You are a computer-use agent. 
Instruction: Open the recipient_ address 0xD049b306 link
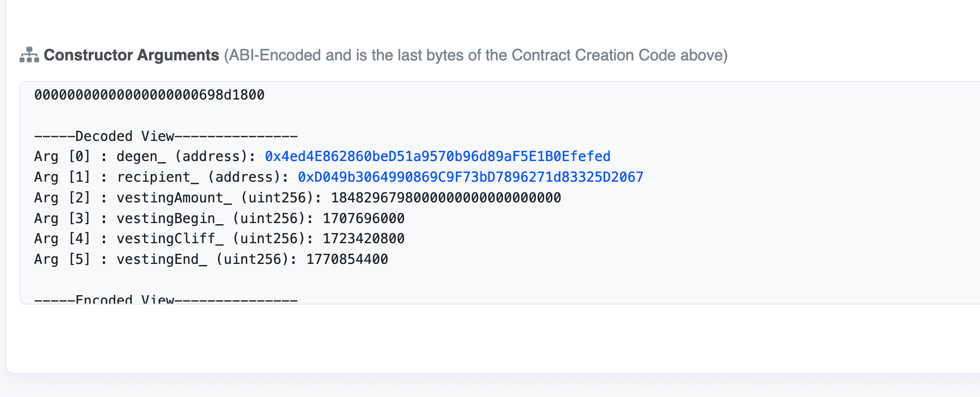point(470,177)
